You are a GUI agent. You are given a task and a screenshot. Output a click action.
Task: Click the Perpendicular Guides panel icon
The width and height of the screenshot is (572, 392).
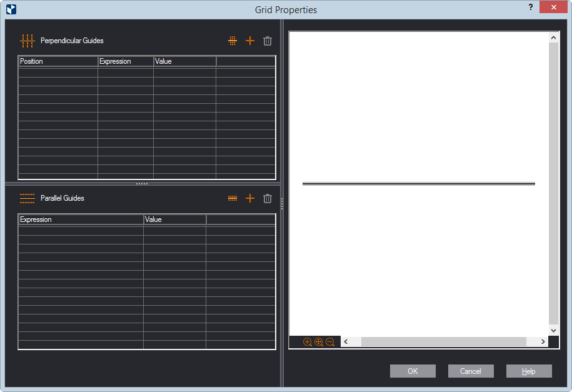point(27,40)
